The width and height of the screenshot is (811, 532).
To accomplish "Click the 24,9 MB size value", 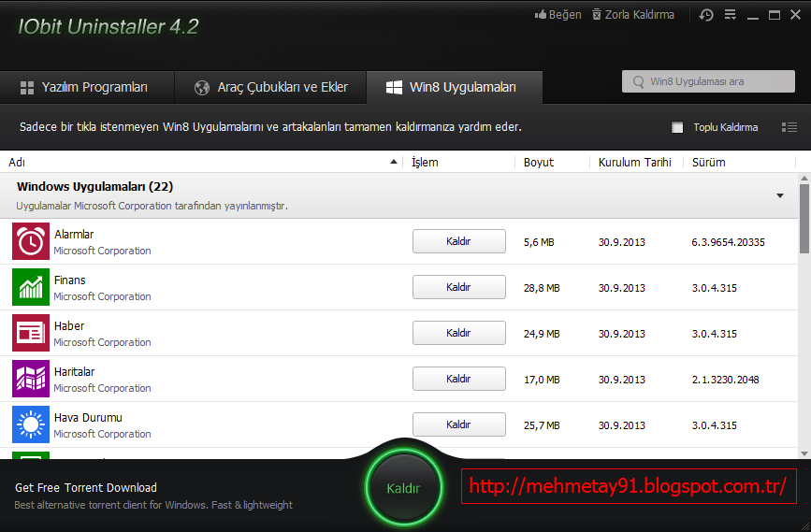I will point(542,334).
